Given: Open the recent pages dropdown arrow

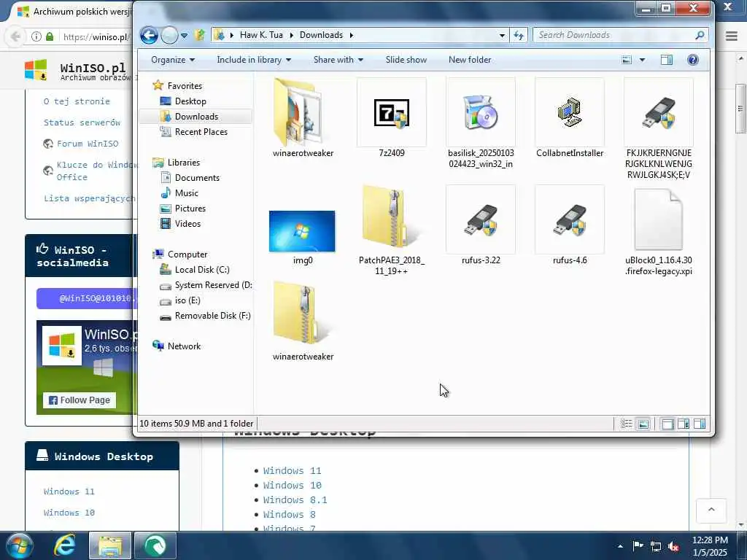Looking at the screenshot, I should coord(185,35).
